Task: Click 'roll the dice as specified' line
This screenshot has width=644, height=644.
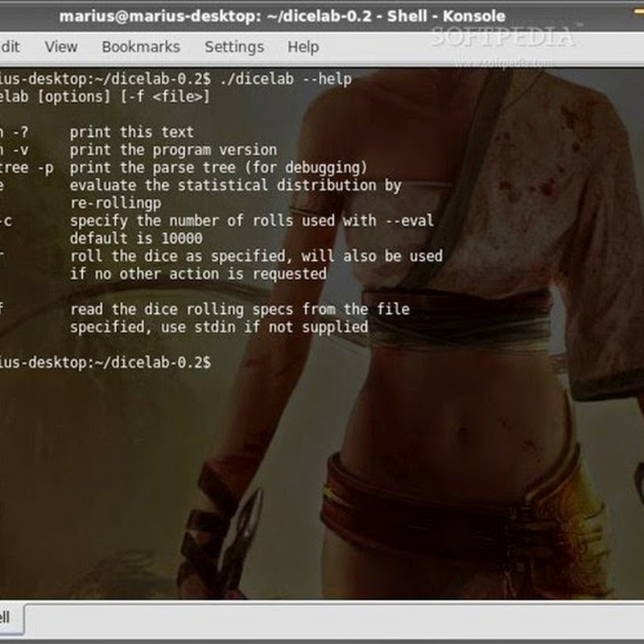Action: (x=256, y=256)
